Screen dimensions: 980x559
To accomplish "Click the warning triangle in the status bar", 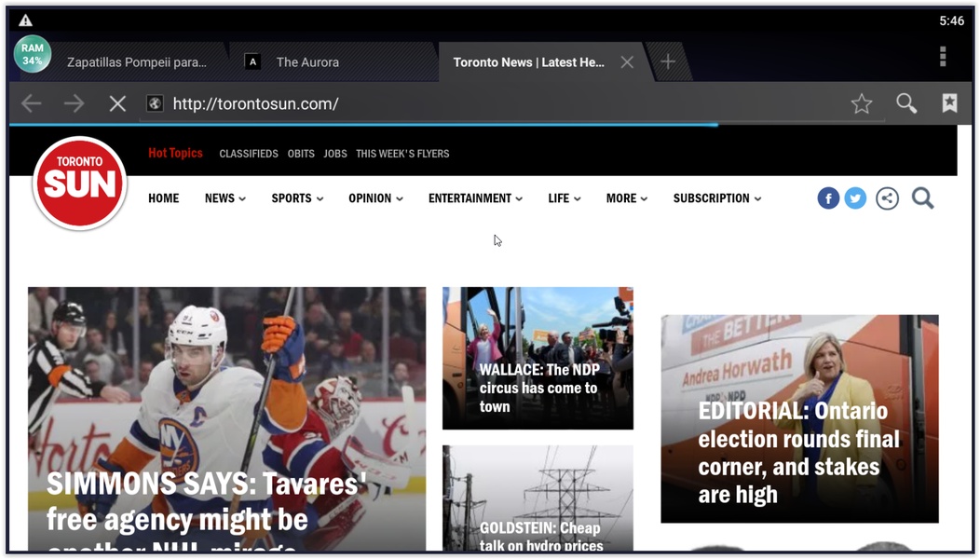I will [x=25, y=20].
